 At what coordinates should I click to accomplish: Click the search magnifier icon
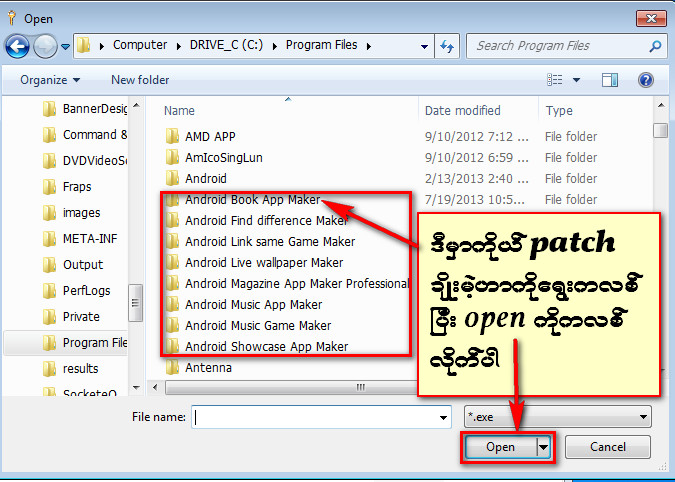(x=655, y=46)
